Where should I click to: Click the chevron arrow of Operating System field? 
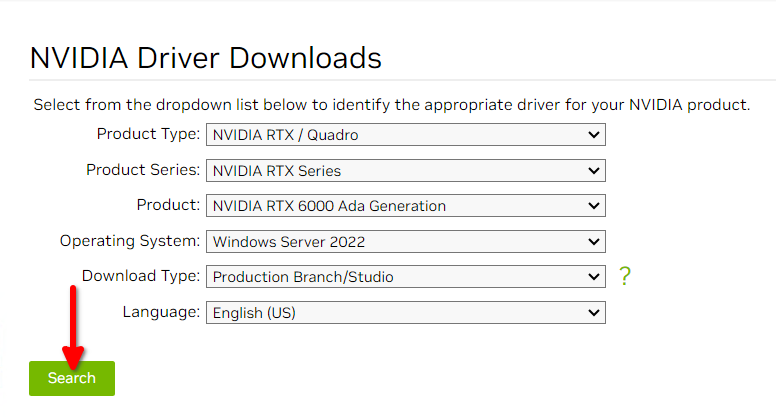[x=594, y=241]
